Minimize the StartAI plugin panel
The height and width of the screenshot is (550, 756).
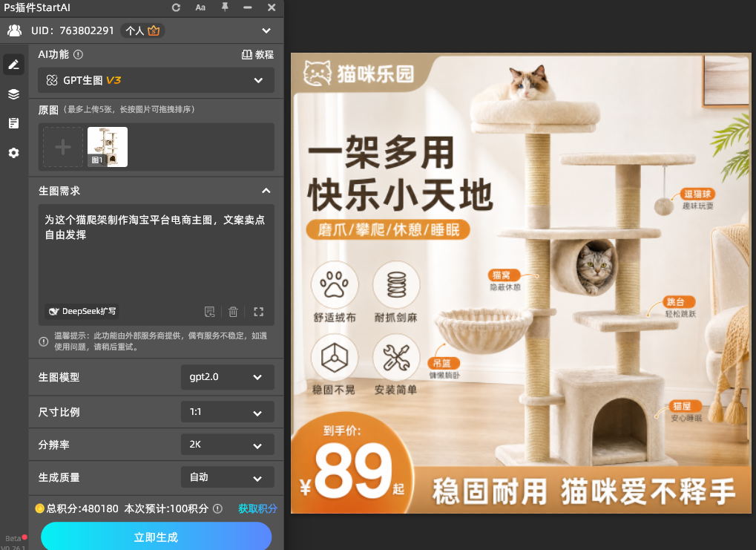coord(247,7)
